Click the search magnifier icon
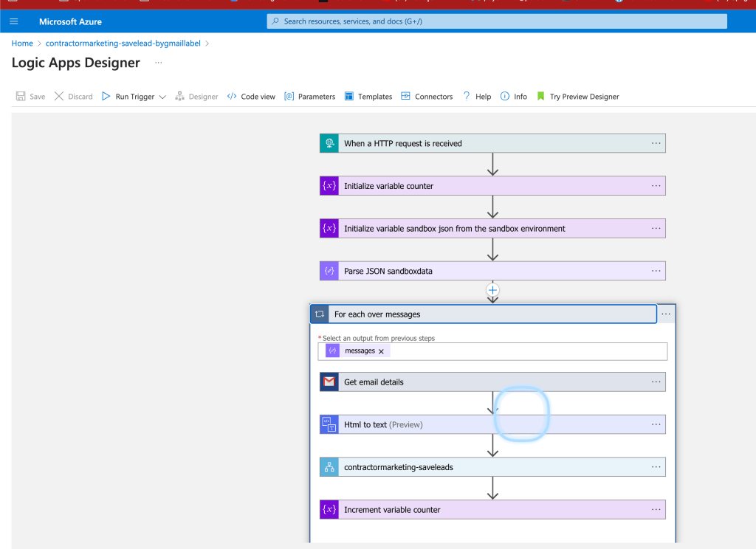Viewport: 756px width, 552px height. click(275, 21)
